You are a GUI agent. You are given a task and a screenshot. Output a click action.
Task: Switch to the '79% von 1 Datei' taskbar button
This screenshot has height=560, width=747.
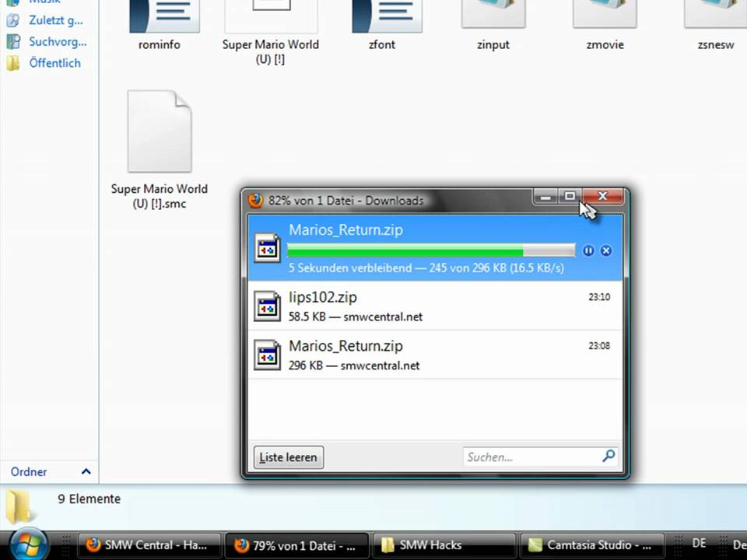point(296,545)
